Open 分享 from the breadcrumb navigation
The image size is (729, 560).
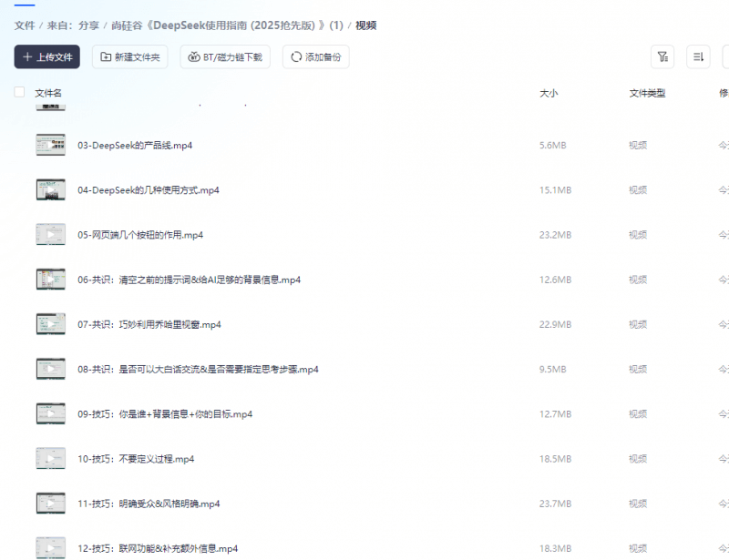[x=88, y=25]
